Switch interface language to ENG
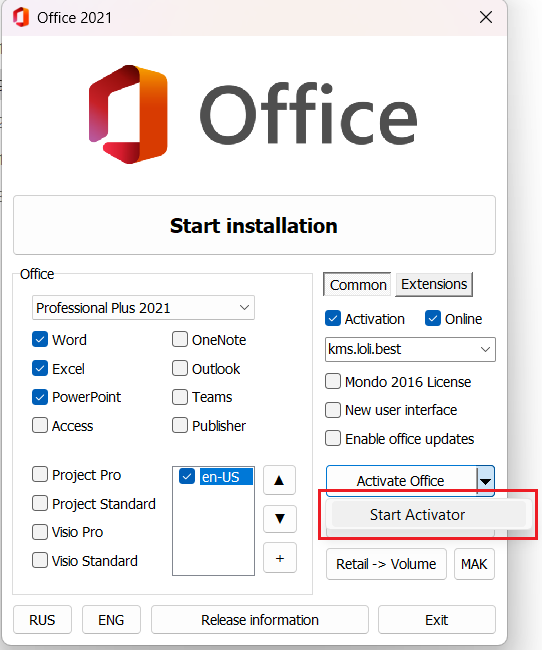The height and width of the screenshot is (650, 542). (x=111, y=620)
